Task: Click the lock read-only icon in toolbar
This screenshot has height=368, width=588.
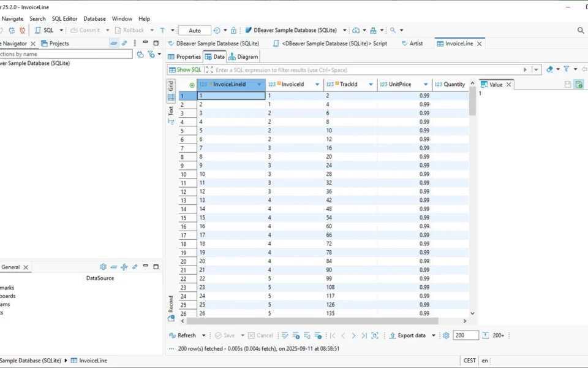Action: pyautogui.click(x=233, y=30)
